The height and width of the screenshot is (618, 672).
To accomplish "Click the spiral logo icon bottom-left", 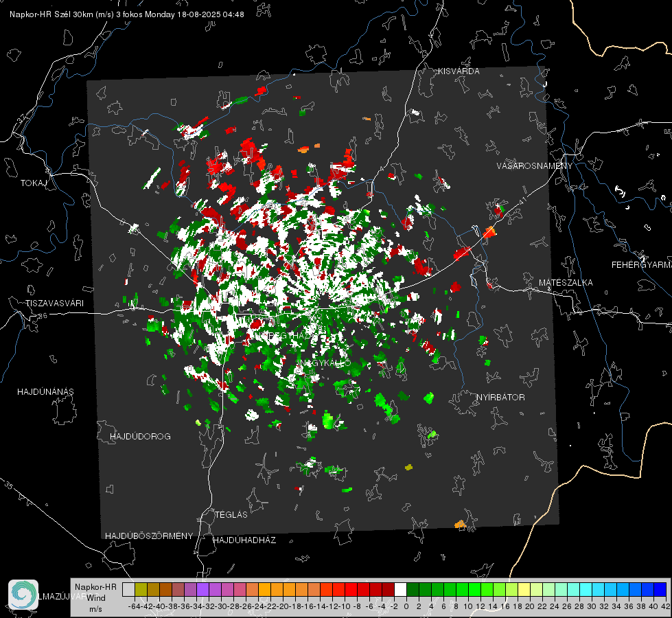I will [23, 595].
